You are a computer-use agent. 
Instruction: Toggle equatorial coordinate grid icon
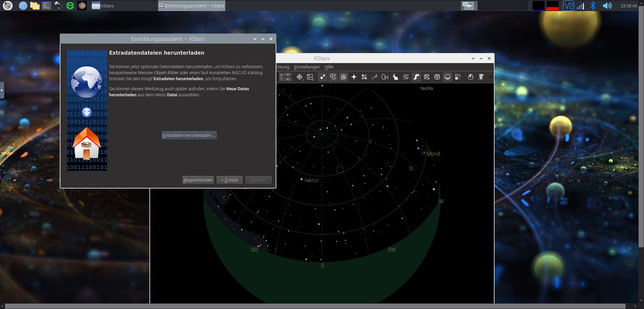(x=426, y=77)
